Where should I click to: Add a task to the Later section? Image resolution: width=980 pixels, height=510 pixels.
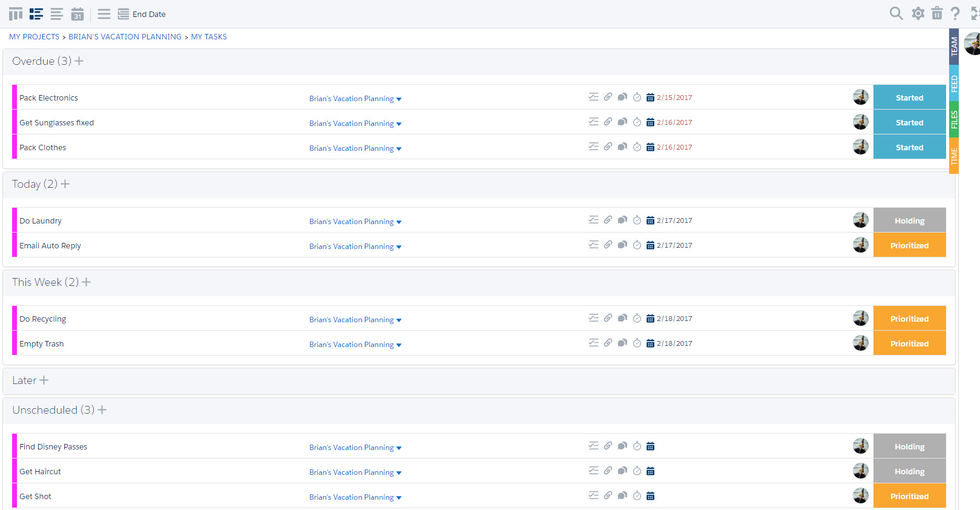(x=44, y=380)
